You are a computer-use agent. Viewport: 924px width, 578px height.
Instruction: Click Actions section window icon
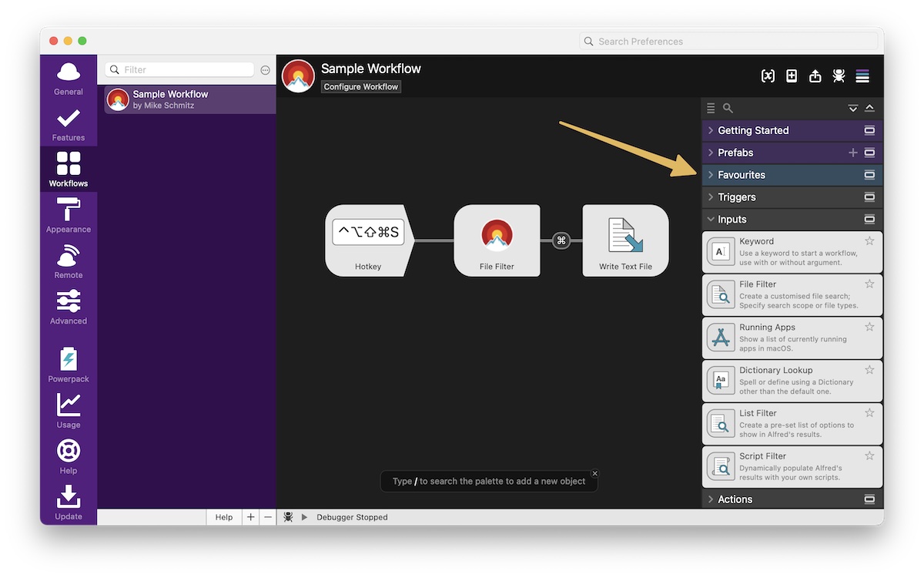[x=869, y=499]
